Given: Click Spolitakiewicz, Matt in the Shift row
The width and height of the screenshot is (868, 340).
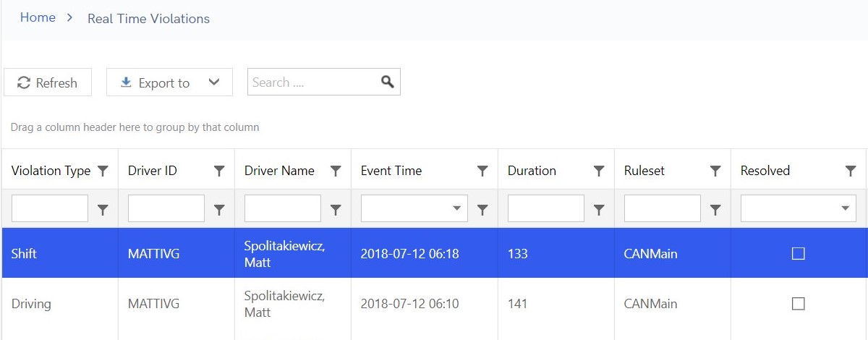Looking at the screenshot, I should (x=285, y=254).
